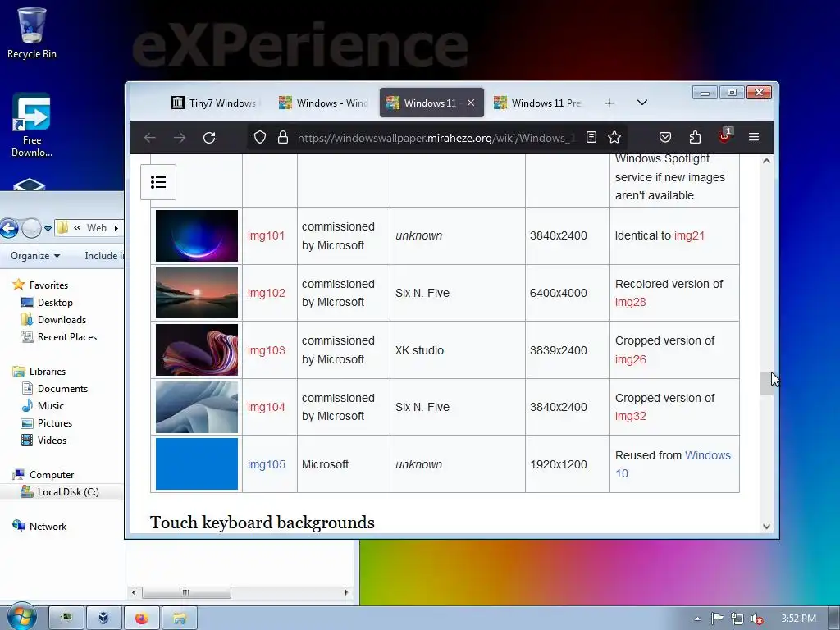Select Libraries in Explorer sidebar
The image size is (840, 630).
click(47, 372)
